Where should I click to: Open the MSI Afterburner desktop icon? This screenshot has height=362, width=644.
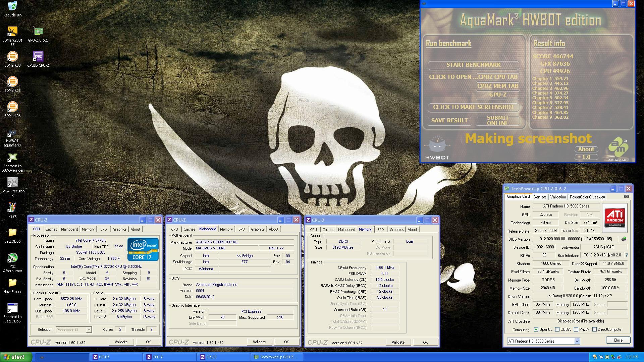click(12, 263)
